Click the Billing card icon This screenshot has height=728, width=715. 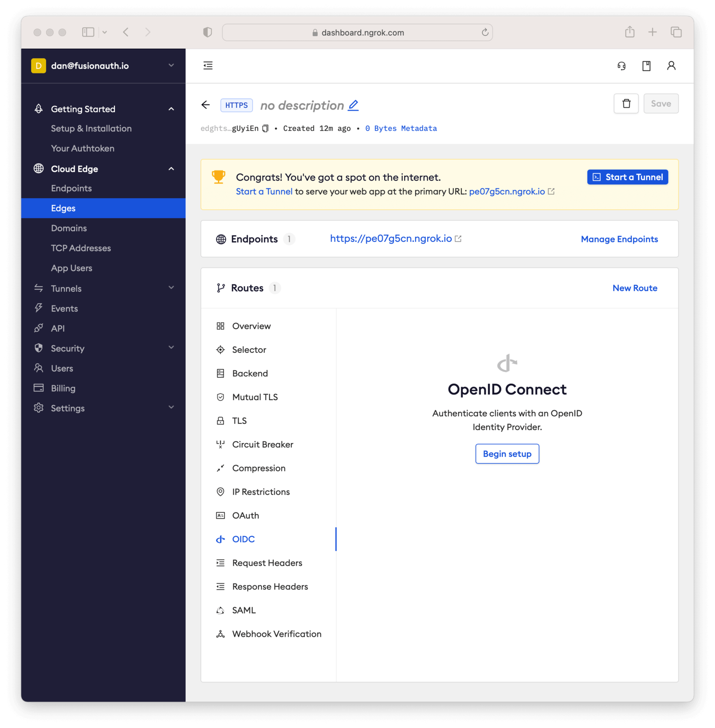(x=39, y=388)
